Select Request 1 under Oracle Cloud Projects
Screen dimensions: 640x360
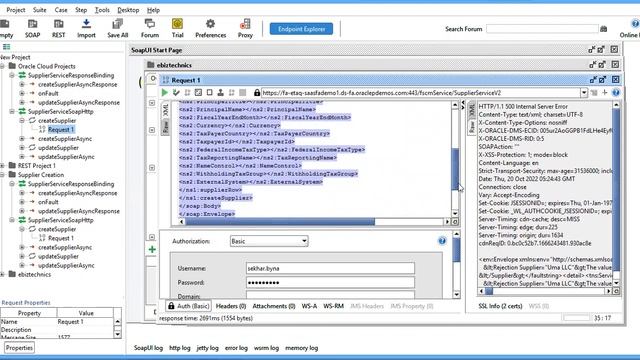(x=61, y=130)
